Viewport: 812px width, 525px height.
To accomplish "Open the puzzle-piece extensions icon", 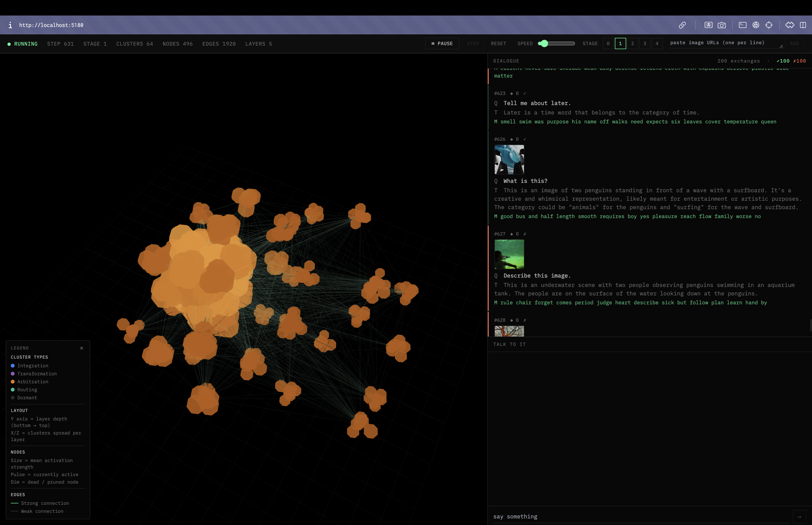I will pos(790,25).
